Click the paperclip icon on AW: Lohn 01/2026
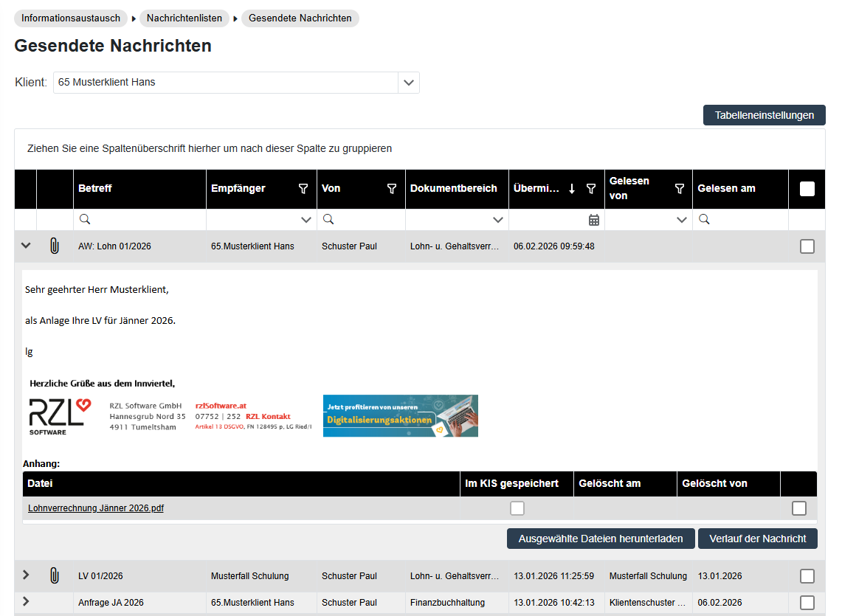Screen dimensions: 842x616 54,246
